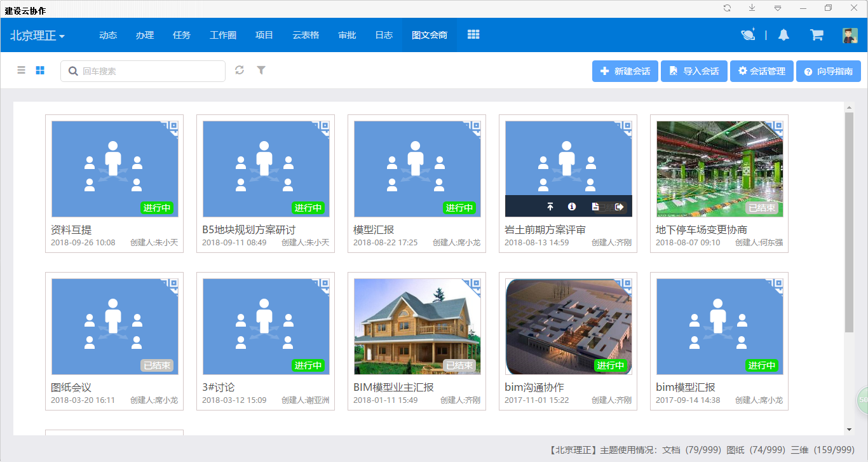Click the scrollbar up arrow
This screenshot has width=868, height=462.
point(849,107)
